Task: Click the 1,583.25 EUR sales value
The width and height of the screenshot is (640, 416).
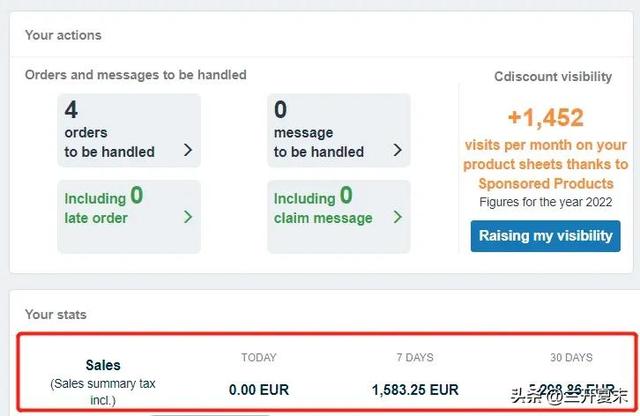Action: click(x=415, y=389)
